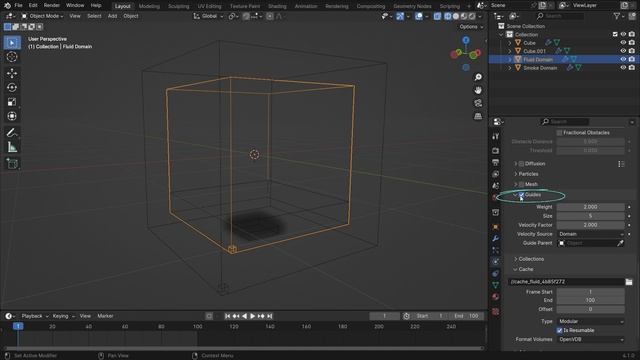Click the Guide Parent eyedropper icon
This screenshot has height=360, width=640.
coord(620,243)
